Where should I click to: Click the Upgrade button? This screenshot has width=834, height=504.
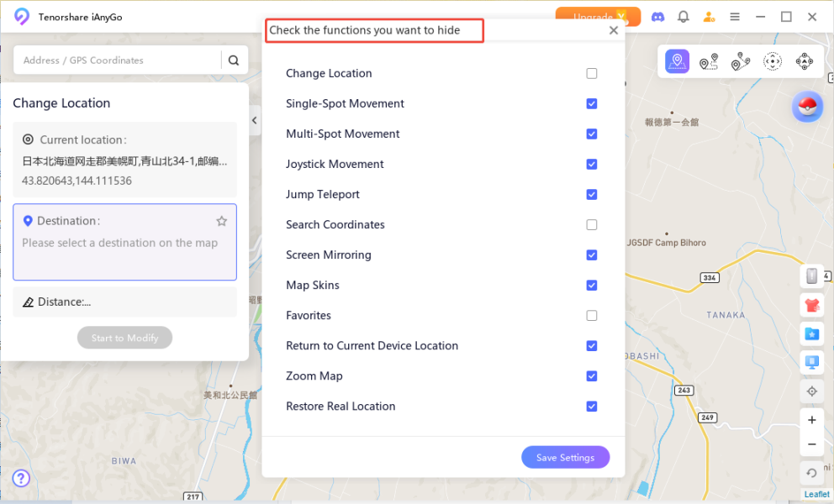[598, 17]
